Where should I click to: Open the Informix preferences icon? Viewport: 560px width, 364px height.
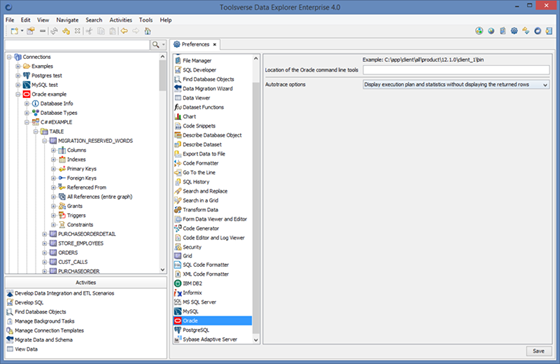click(x=178, y=293)
